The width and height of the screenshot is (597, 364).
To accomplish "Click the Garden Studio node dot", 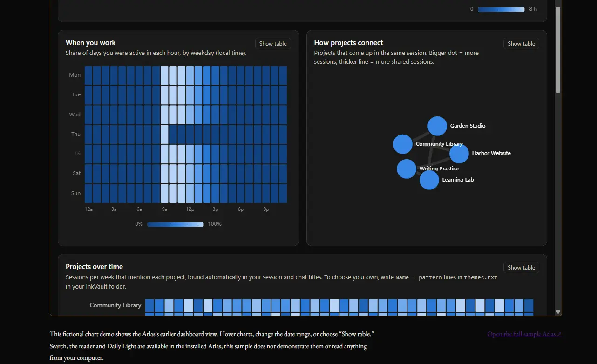I will [x=437, y=126].
